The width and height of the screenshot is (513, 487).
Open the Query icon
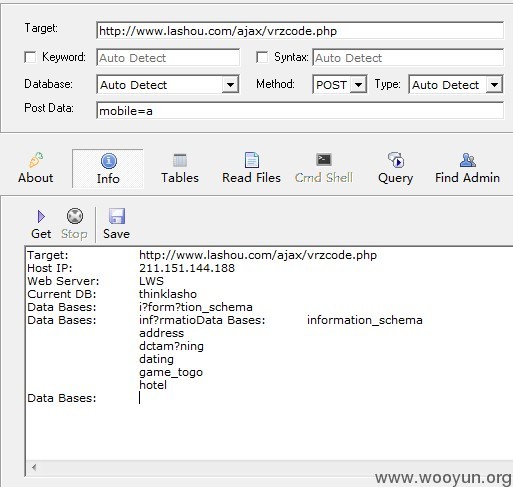[x=396, y=160]
